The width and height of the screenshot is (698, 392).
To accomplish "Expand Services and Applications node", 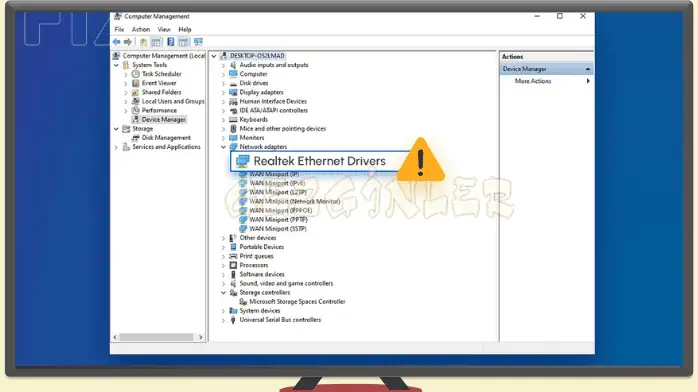I will click(x=116, y=147).
